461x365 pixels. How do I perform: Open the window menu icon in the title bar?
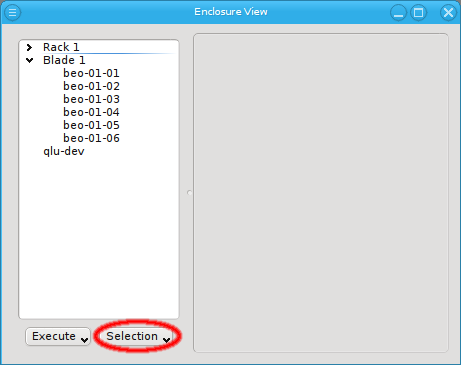[12, 13]
